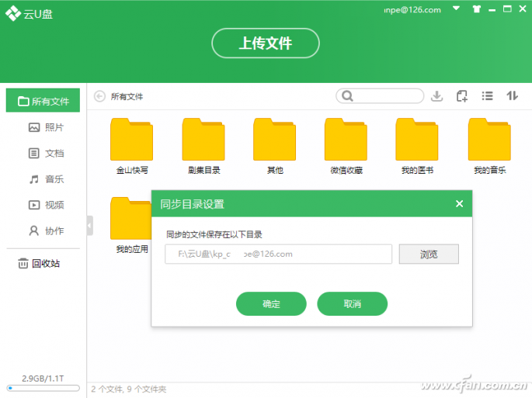Minimize the 云U盘 window
The image size is (532, 398).
[x=492, y=11]
